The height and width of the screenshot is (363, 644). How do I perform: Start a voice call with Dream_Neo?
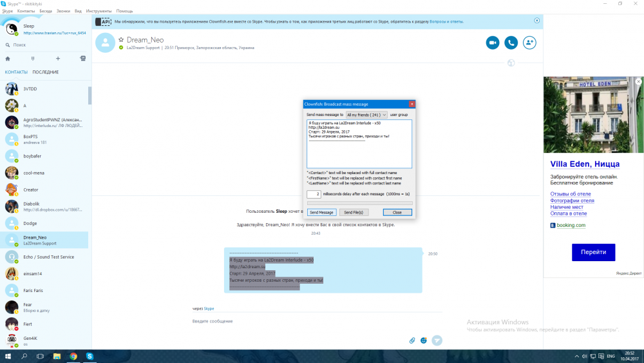511,43
